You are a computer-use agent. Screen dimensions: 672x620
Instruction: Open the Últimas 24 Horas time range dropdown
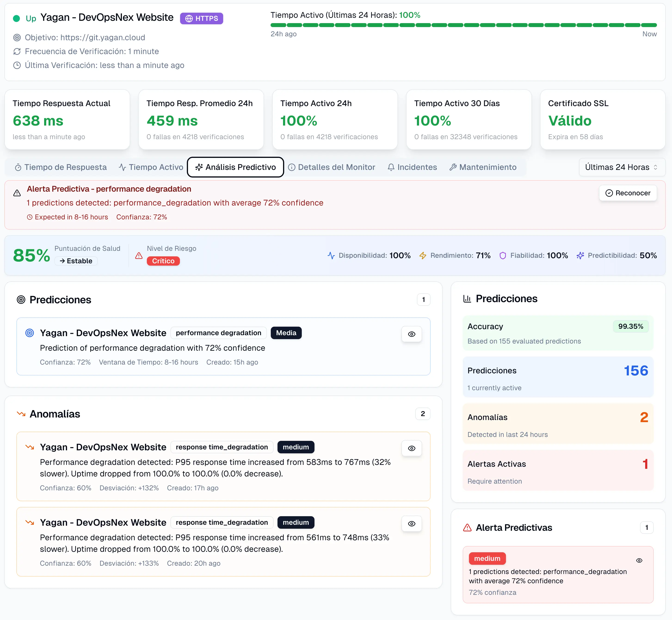point(622,167)
